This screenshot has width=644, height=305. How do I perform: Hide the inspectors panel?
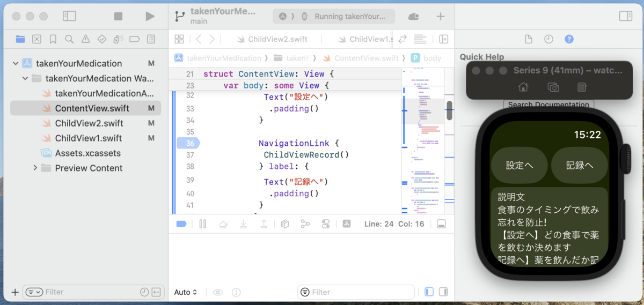coord(626,16)
